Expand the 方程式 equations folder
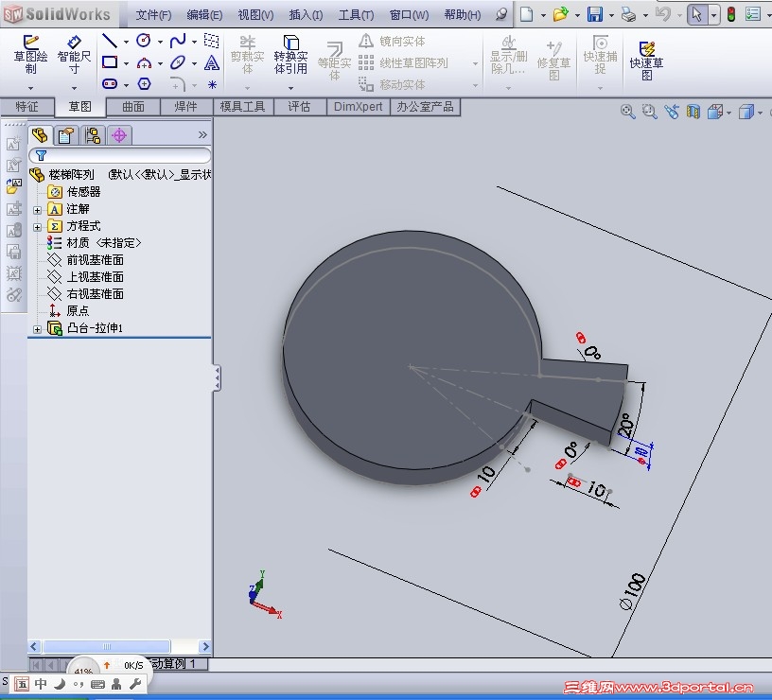 pyautogui.click(x=38, y=226)
